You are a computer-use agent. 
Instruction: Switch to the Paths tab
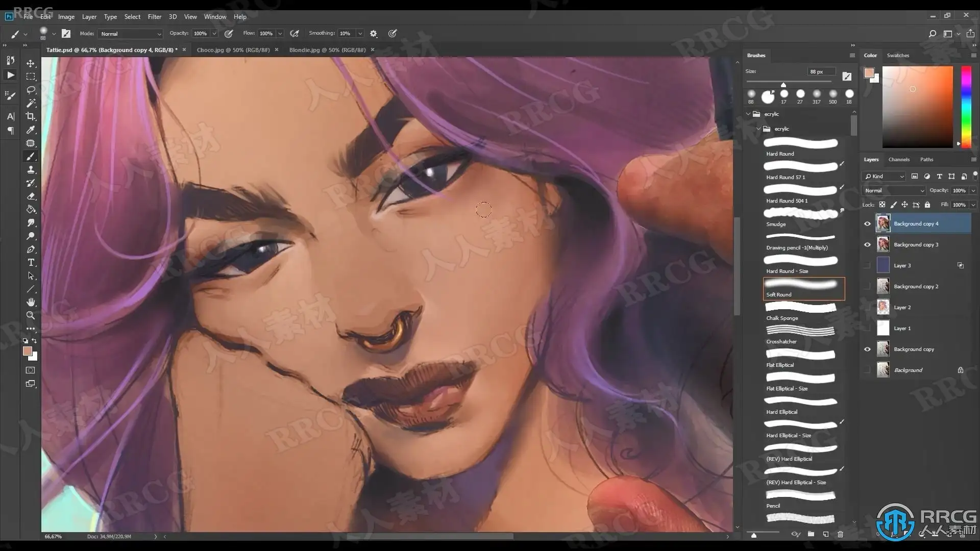point(926,160)
